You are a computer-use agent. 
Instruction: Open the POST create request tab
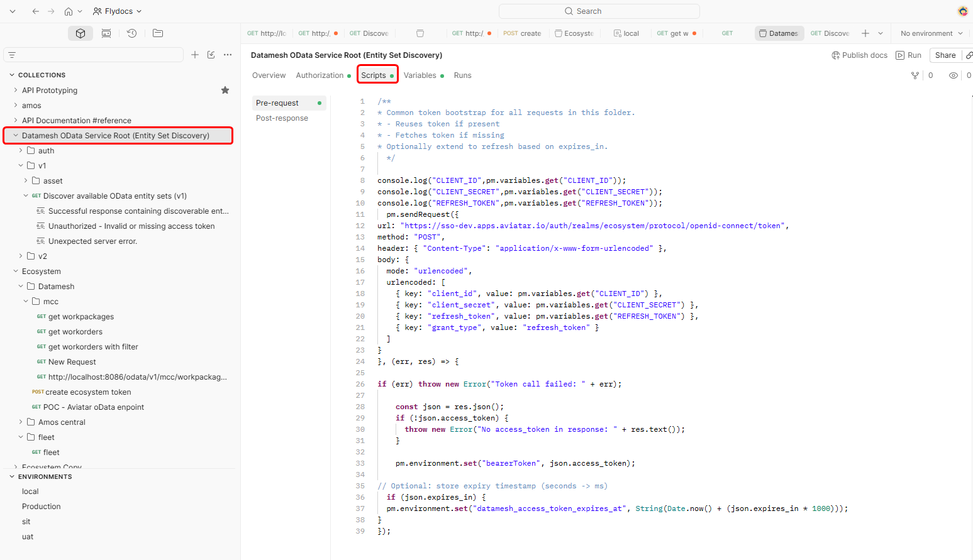(521, 33)
